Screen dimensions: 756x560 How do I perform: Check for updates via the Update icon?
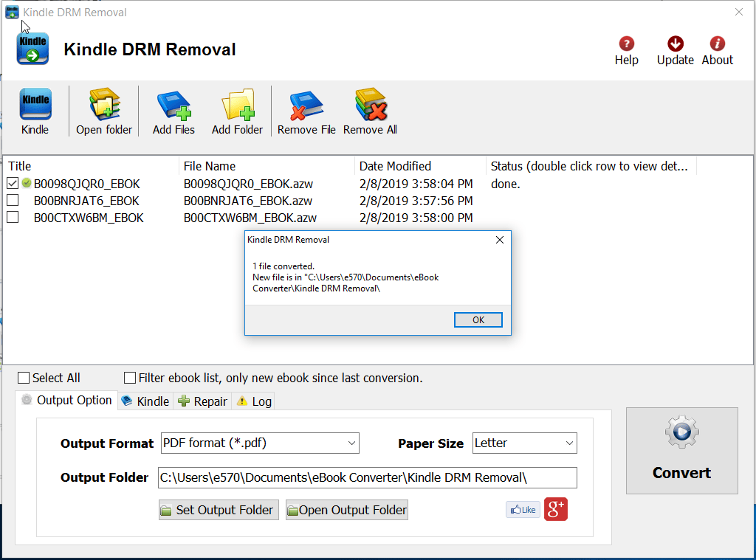(674, 49)
